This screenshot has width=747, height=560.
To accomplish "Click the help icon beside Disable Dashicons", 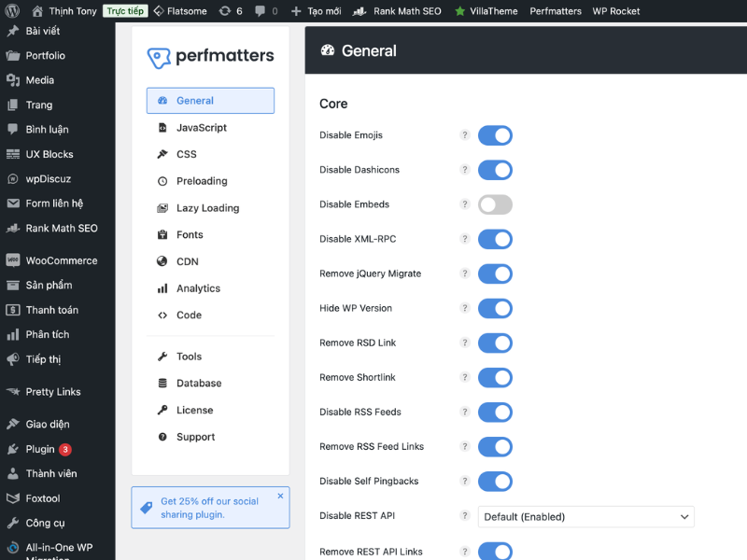I will 465,170.
